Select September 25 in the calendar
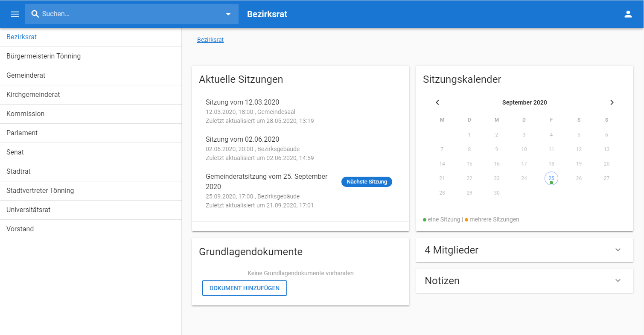The image size is (644, 335). [x=551, y=178]
